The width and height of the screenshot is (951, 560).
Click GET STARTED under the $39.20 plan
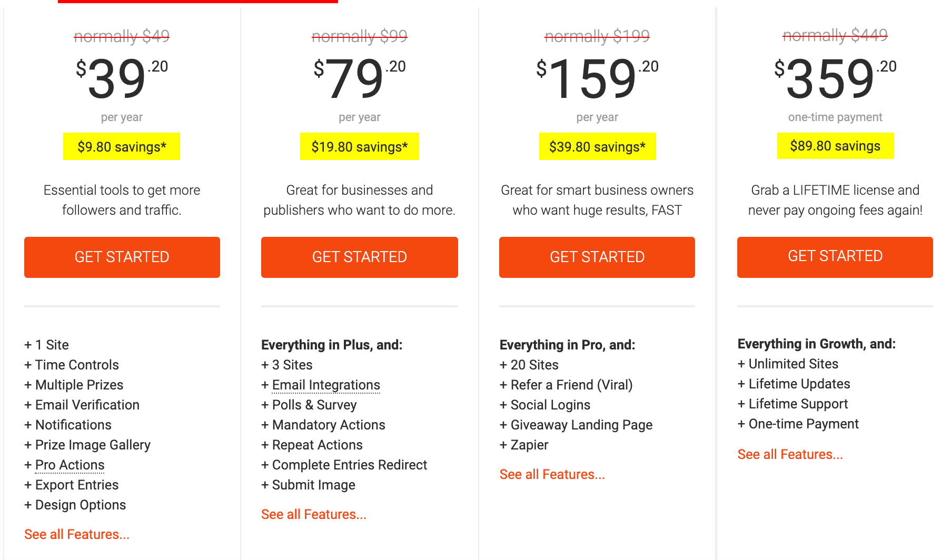[122, 257]
